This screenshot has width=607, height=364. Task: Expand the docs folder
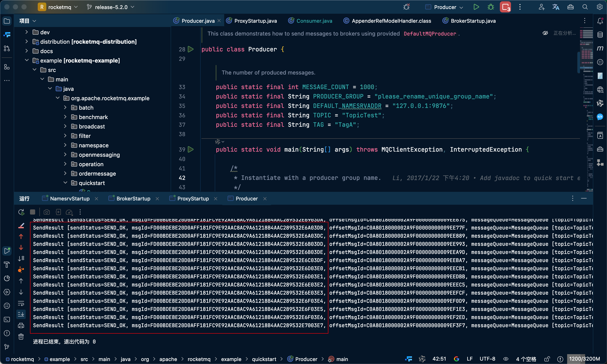tap(27, 51)
